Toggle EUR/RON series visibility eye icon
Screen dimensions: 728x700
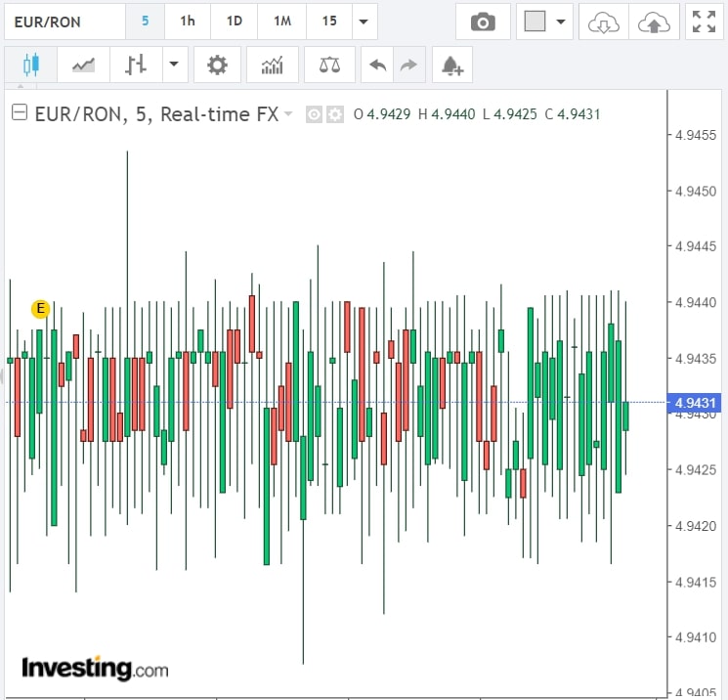tap(315, 114)
